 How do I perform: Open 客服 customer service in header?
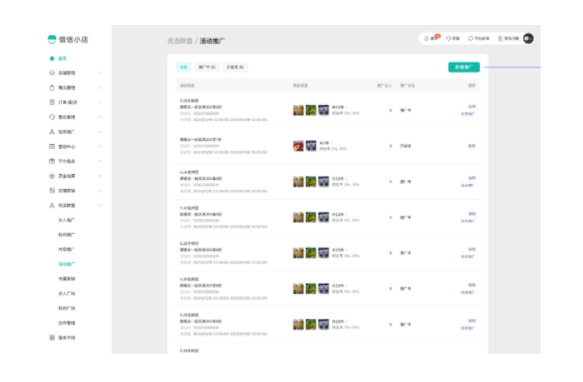tap(453, 38)
